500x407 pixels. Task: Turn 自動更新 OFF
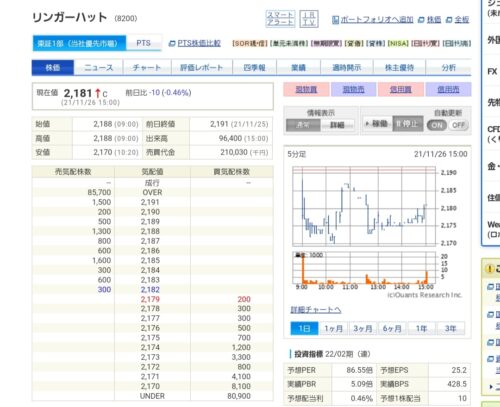[458, 125]
